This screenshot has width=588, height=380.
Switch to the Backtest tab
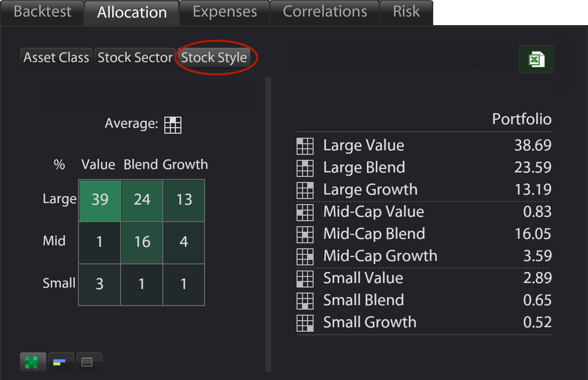[42, 13]
